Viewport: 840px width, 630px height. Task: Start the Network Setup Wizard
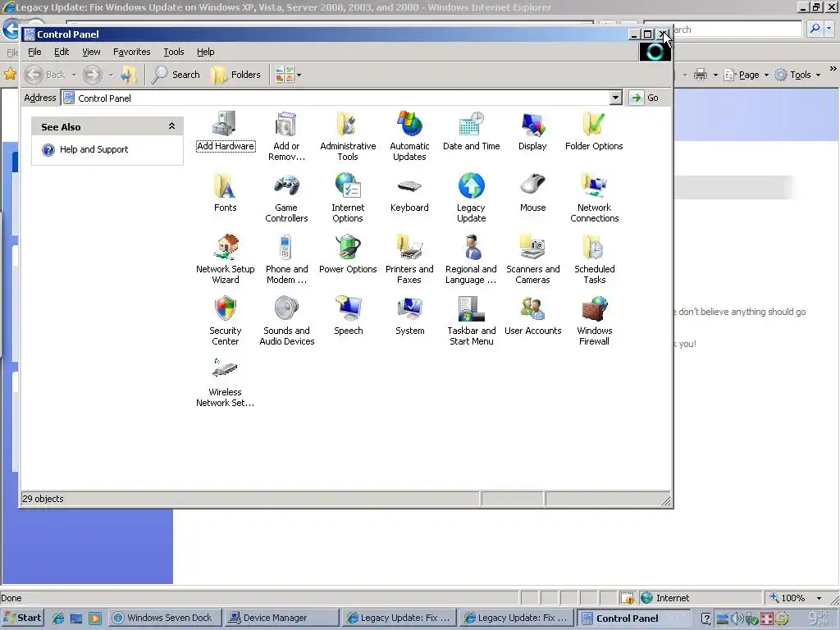(225, 259)
